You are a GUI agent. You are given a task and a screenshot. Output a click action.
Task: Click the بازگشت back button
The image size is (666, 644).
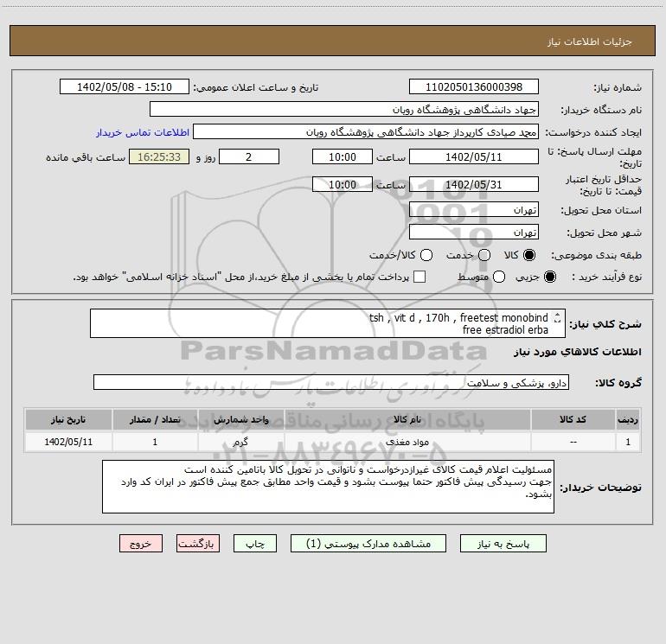198,544
